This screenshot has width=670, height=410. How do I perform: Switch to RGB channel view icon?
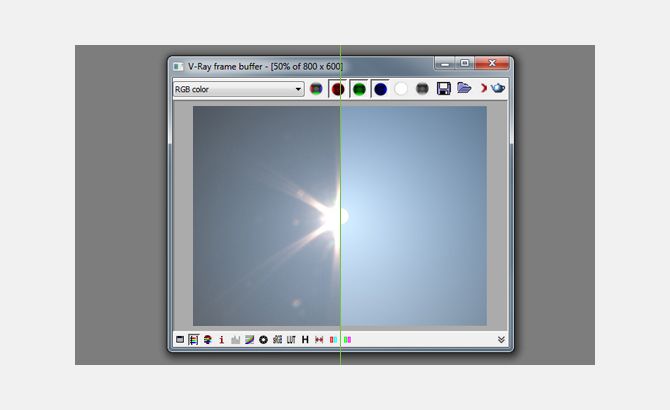(x=316, y=89)
